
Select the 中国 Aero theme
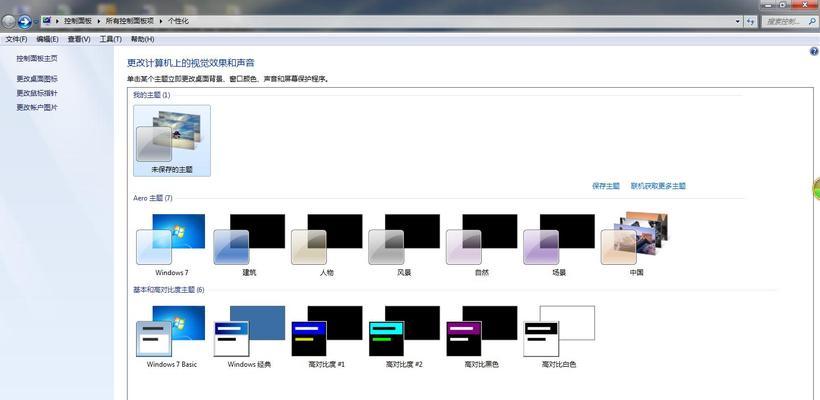(x=636, y=245)
